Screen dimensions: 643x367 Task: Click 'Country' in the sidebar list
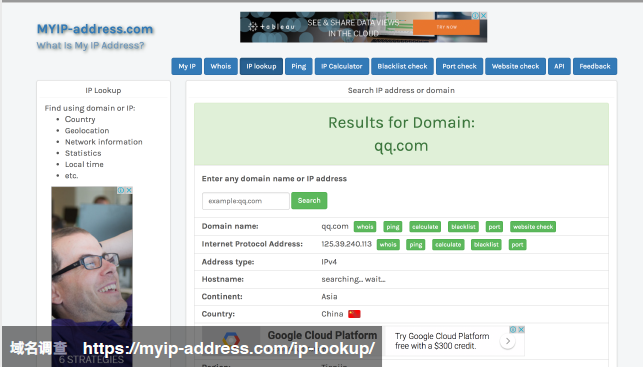pyautogui.click(x=80, y=120)
